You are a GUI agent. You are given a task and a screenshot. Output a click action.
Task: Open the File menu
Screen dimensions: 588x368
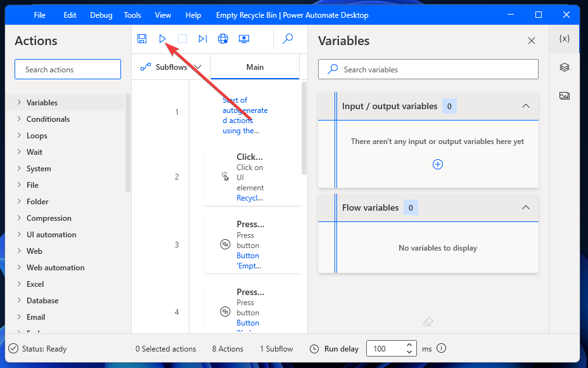39,15
